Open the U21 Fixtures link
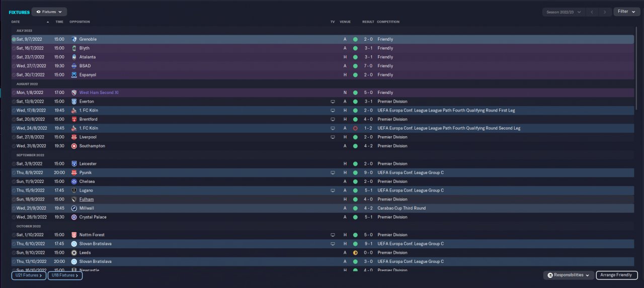The image size is (644, 288). point(29,275)
